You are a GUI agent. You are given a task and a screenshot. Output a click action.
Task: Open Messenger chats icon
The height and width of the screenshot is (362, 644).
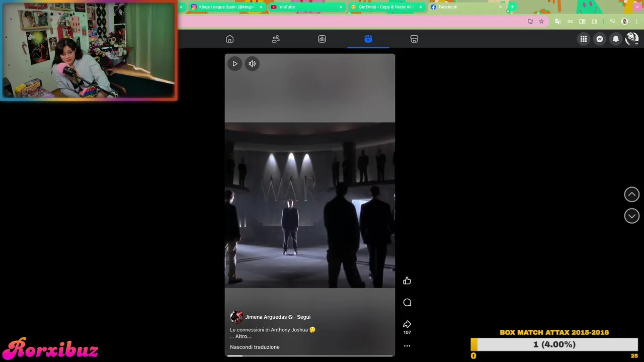[x=600, y=39]
